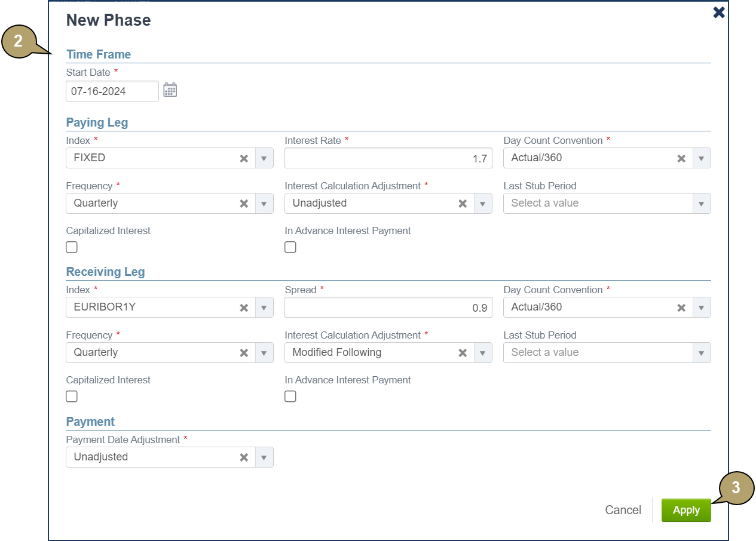Click the green Apply button
The width and height of the screenshot is (756, 541).
(685, 510)
